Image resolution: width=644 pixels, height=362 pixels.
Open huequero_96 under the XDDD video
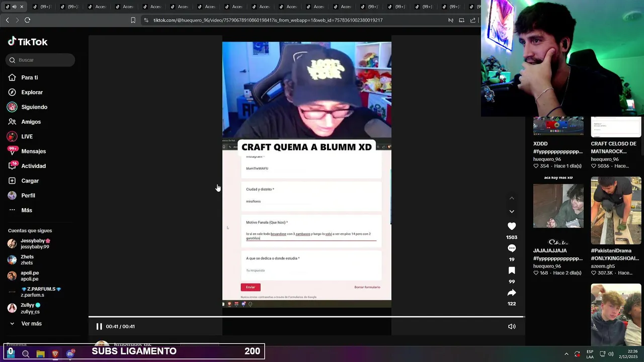547,159
